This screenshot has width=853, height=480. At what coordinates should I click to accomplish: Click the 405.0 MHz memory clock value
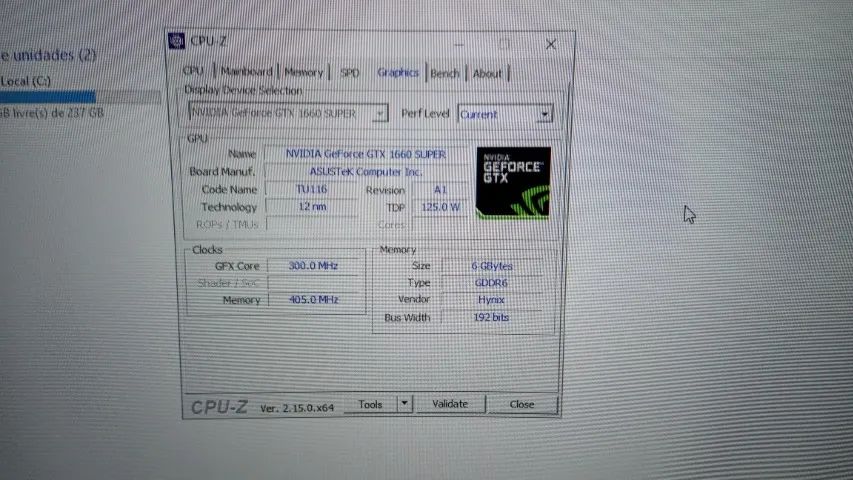314,299
